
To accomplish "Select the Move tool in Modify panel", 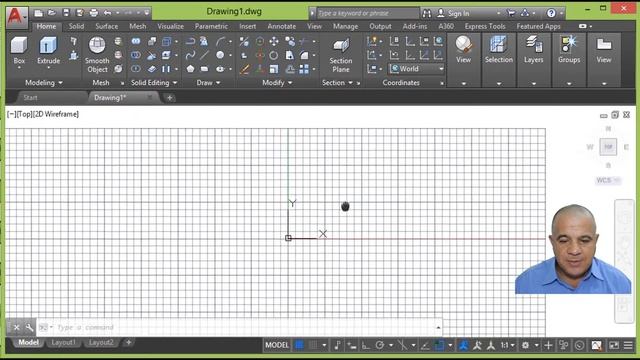I will [x=274, y=41].
